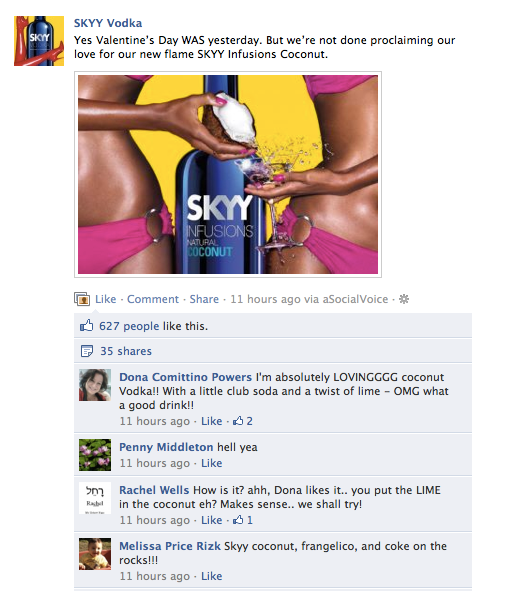Click the thumbs-up icon beside 627 people
This screenshot has height=591, width=516.
[86, 326]
